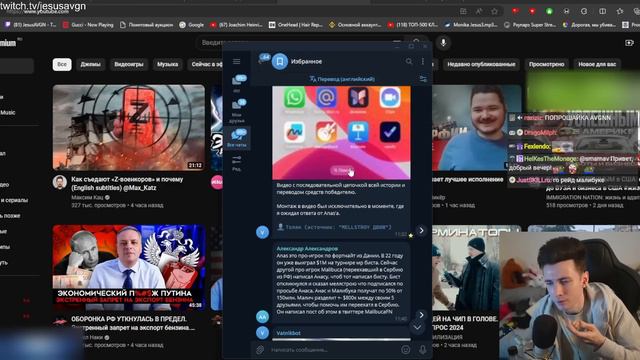Viewport: 640px width, 360px height.
Task: Click the YouTube create video icon
Action: point(629,43)
